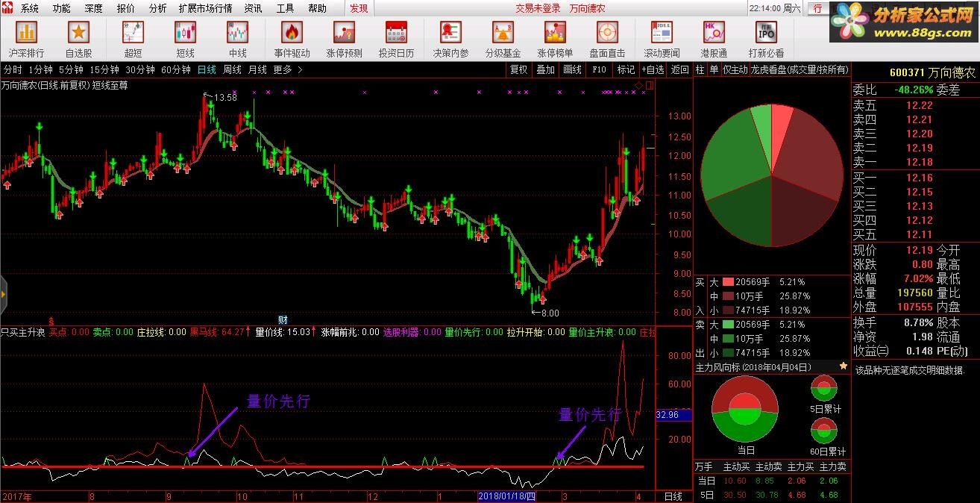
Task: Click the 标记 mark button
Action: pos(626,69)
